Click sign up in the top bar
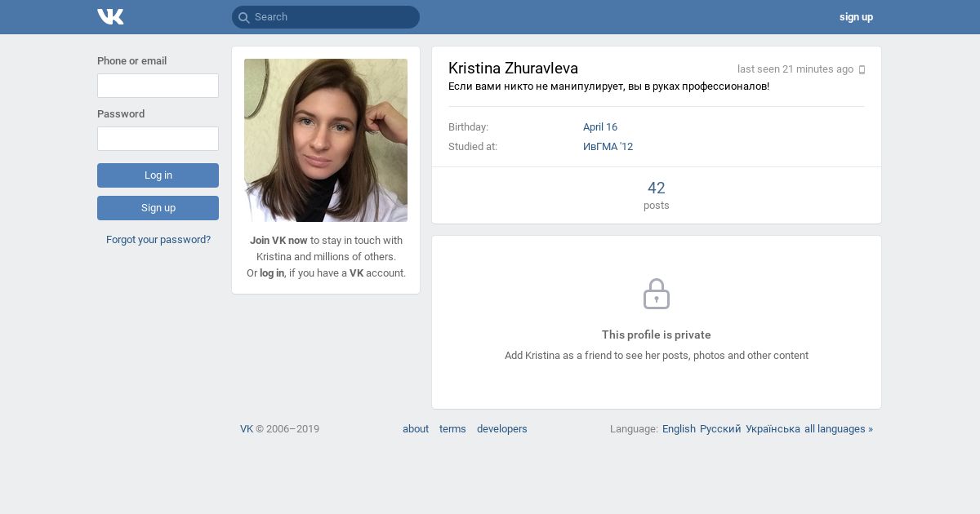 (x=856, y=17)
